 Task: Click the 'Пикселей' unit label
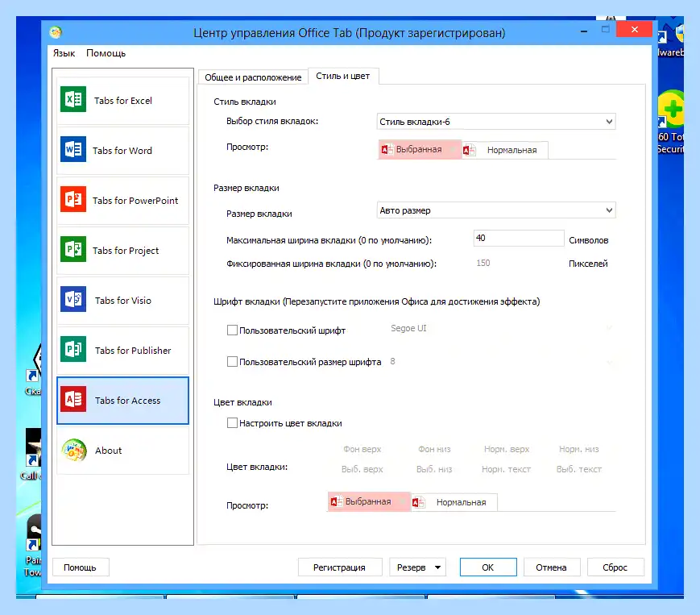tap(588, 264)
